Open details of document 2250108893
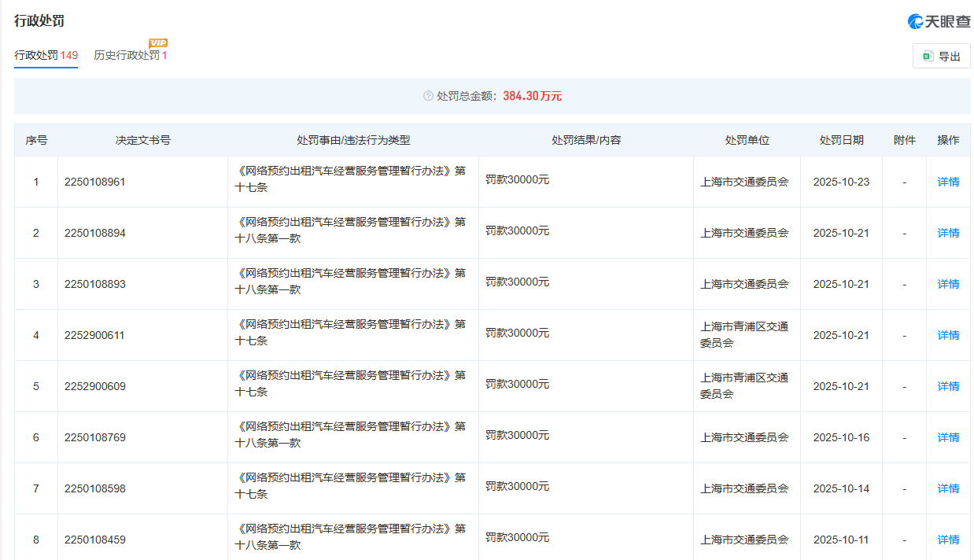This screenshot has width=974, height=560. [948, 284]
